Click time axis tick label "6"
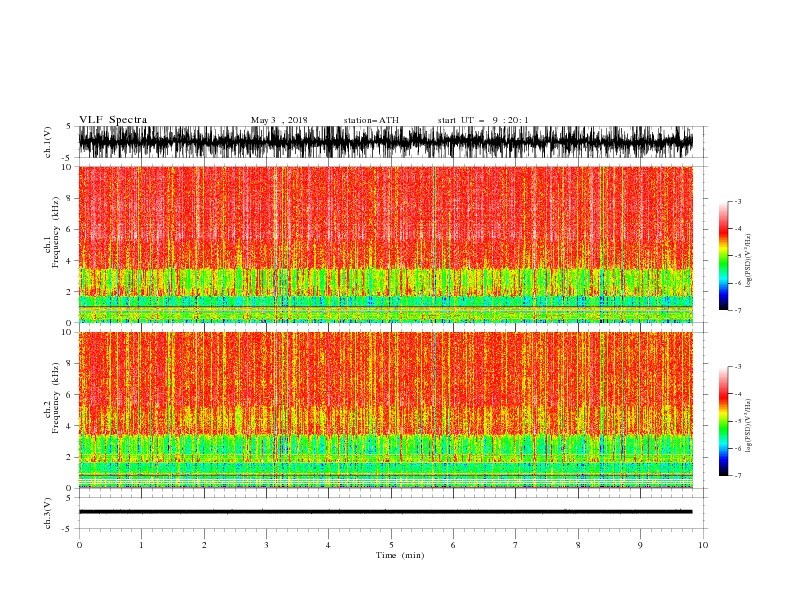The width and height of the screenshot is (792, 612). coord(453,545)
